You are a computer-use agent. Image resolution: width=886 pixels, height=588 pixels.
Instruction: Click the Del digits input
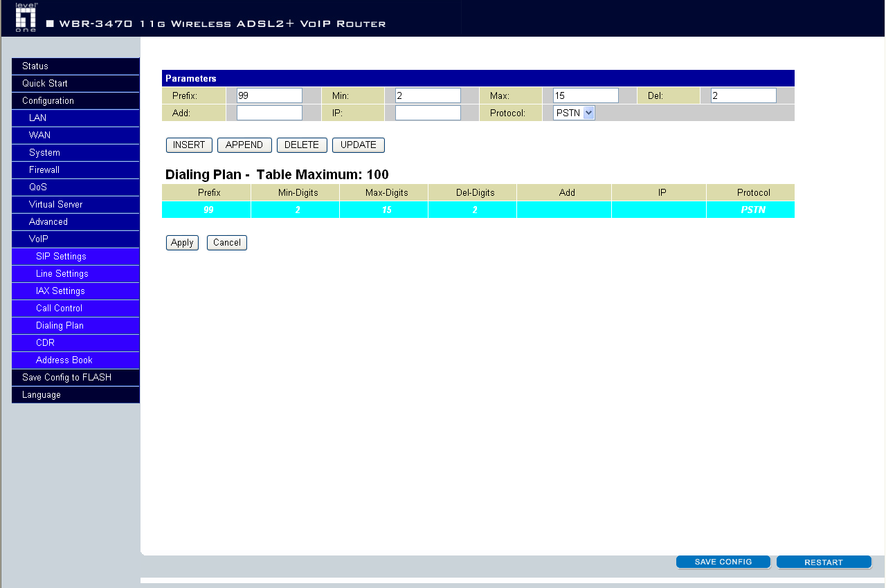tap(743, 95)
